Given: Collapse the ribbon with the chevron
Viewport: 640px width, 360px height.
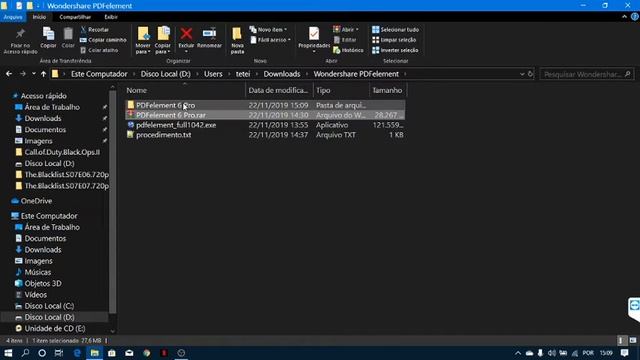Looking at the screenshot, I should pos(624,17).
